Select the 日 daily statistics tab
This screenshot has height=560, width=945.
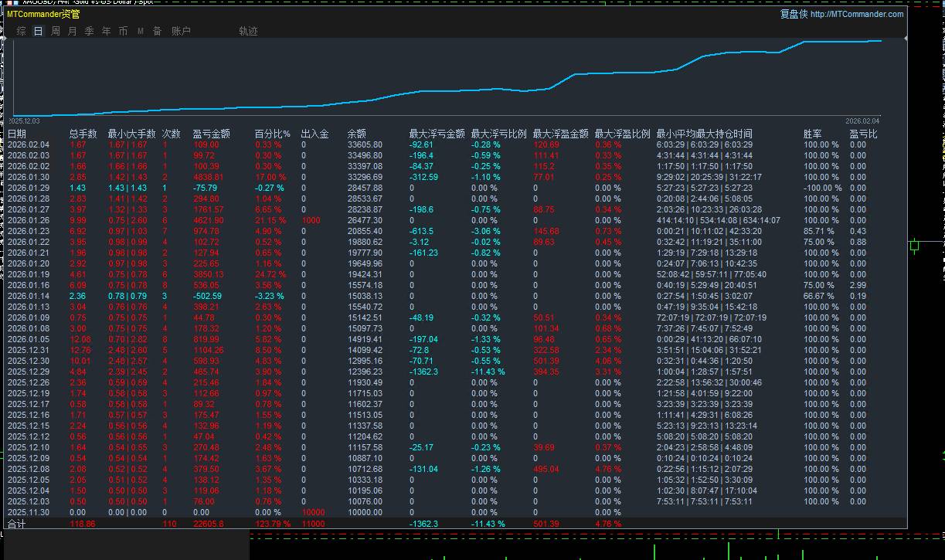[x=39, y=31]
